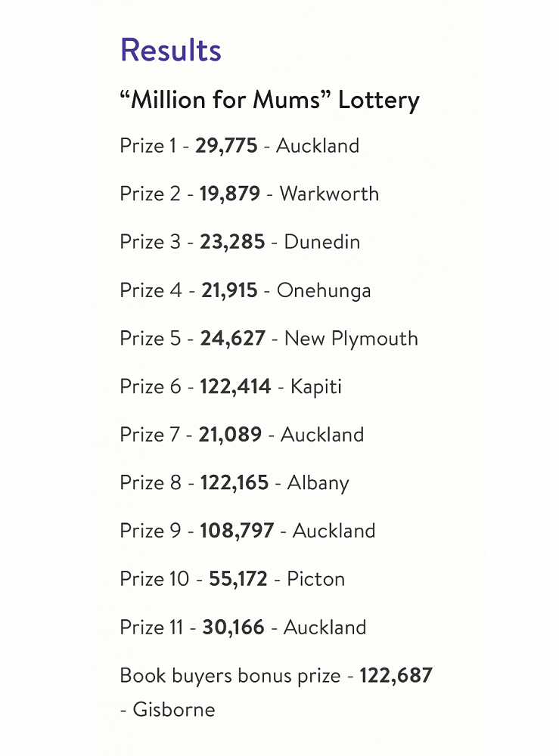This screenshot has height=756, width=559.
Task: Select ticket number 19,879
Action: tap(230, 194)
